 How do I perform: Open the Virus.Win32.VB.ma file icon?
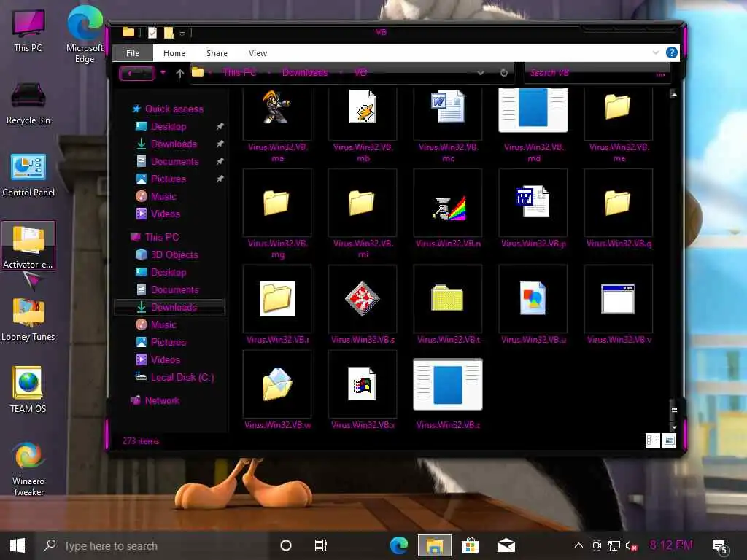[277, 108]
